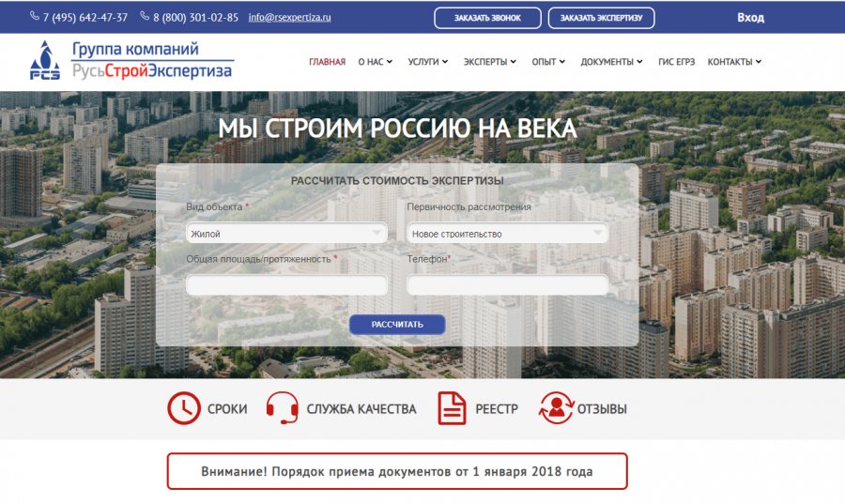Click the РСЭ company logo icon
845x504 pixels.
pyautogui.click(x=45, y=61)
